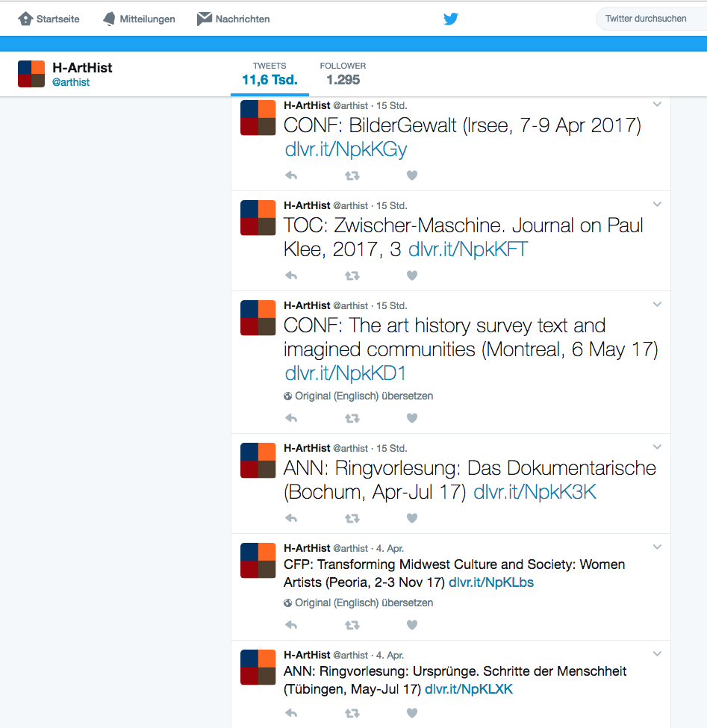Expand options for Midwest Culture CFP tweet
Screen dimensions: 707x728
click(657, 547)
